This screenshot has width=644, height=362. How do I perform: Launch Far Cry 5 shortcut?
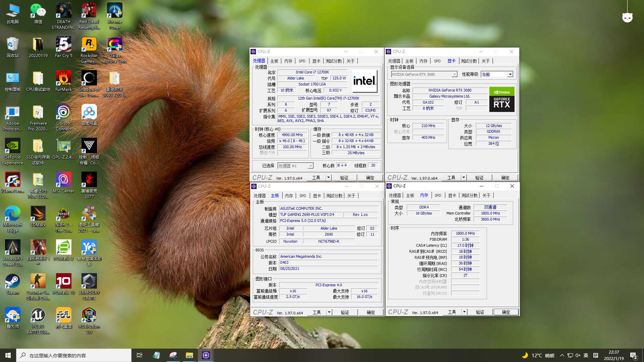(x=64, y=48)
